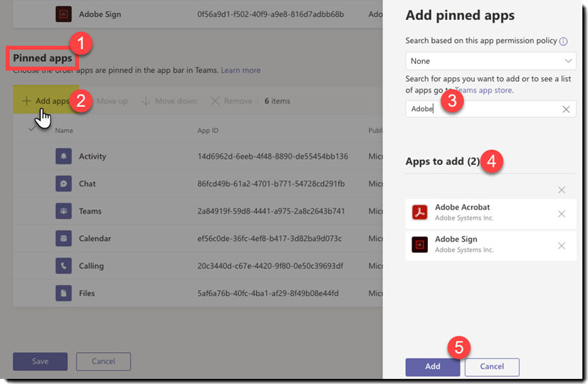Click the Calendar app icon
The width and height of the screenshot is (588, 384).
pos(63,238)
